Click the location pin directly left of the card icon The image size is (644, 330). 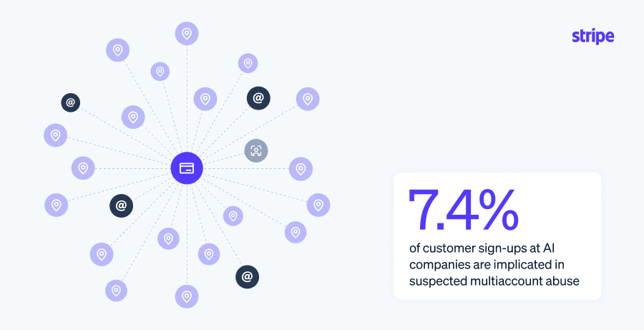(x=83, y=168)
